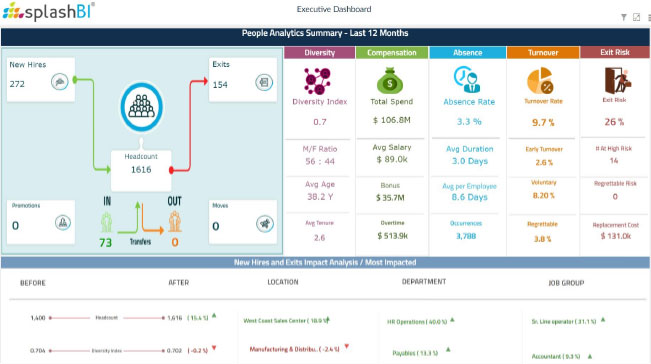Click the splashBI logo
The height and width of the screenshot is (364, 651).
coord(48,12)
